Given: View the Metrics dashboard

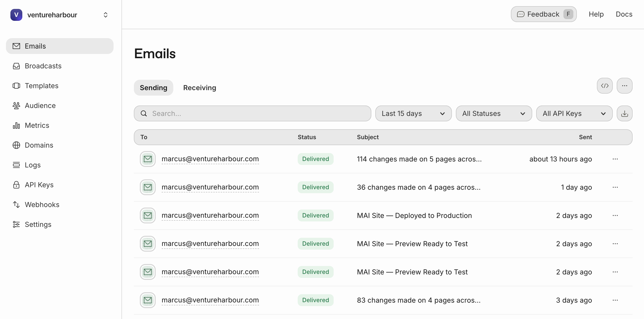Looking at the screenshot, I should 37,125.
